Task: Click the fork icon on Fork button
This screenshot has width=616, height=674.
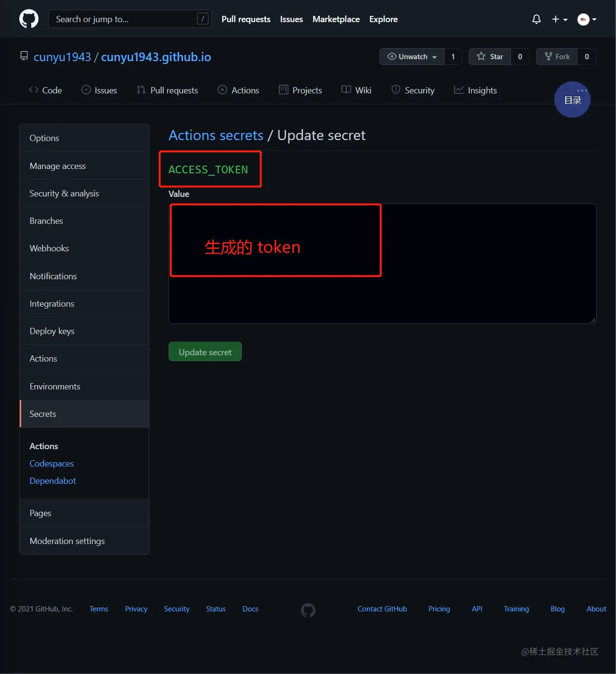Action: click(548, 56)
